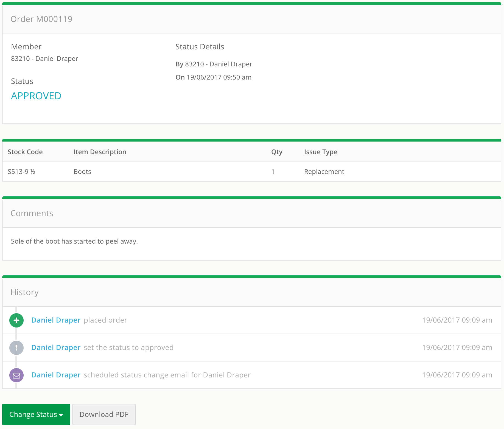Viewport: 504px width, 429px height.
Task: Click member name 83210 - Daniel Draper
Action: coord(44,59)
